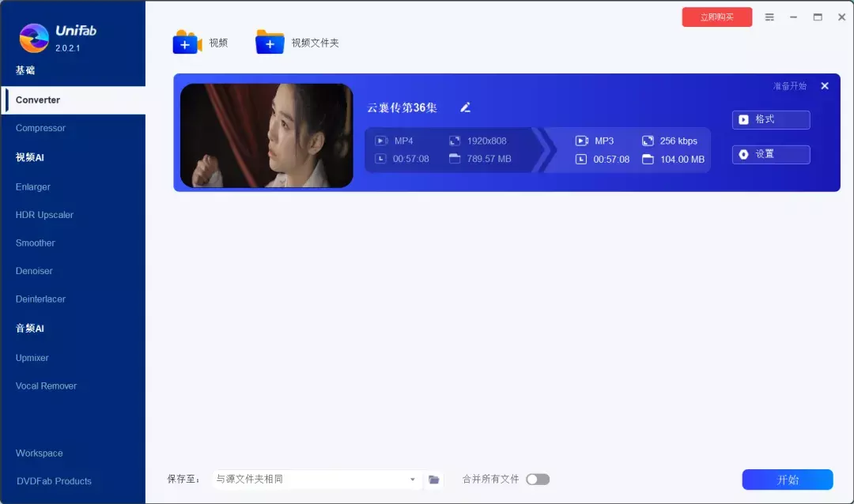Open the 格式 format button
The width and height of the screenshot is (854, 504).
coord(771,120)
